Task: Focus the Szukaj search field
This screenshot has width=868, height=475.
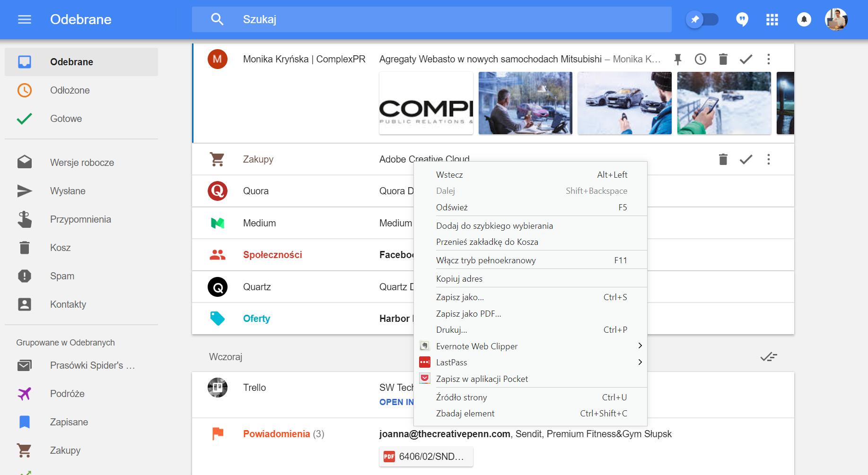Action: (x=431, y=19)
